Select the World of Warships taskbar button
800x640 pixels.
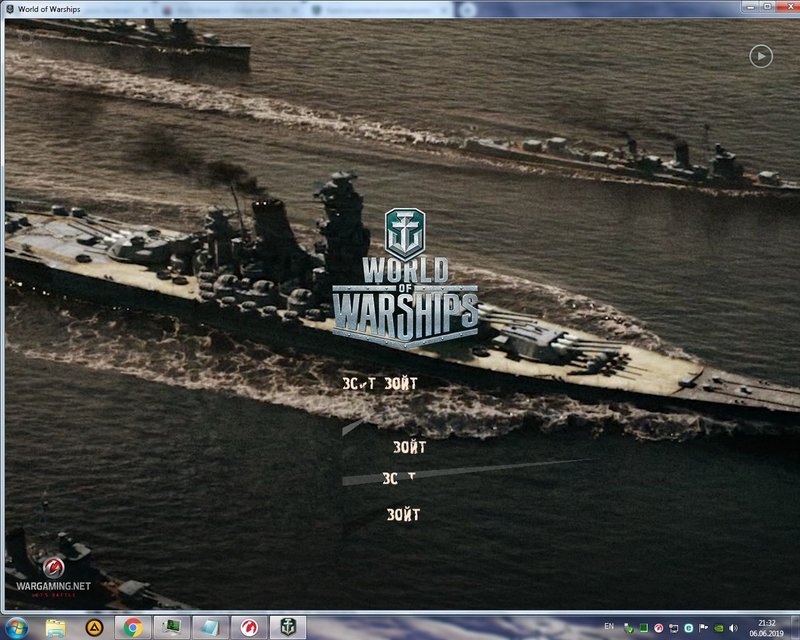coord(288,627)
